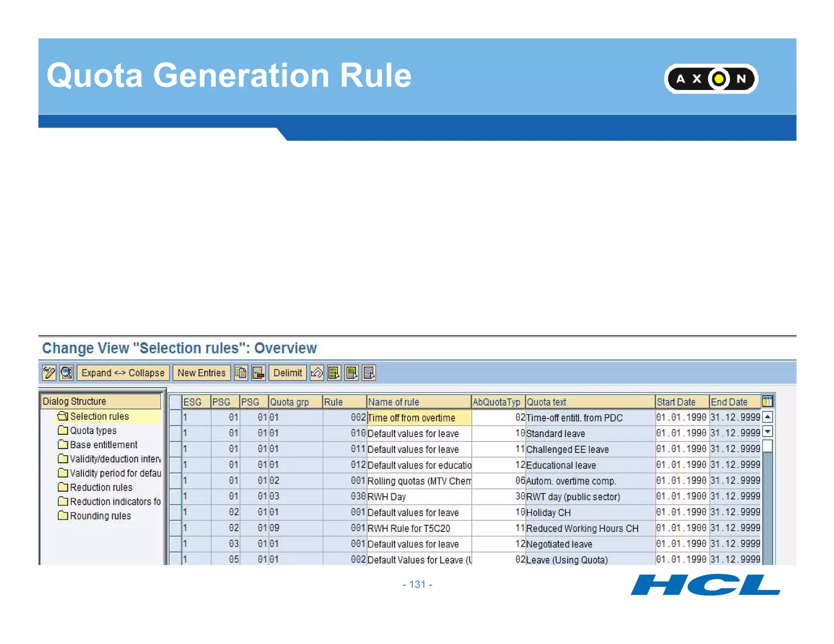834x644 pixels.
Task: Click the Deselect All icon
Action: [x=369, y=372]
